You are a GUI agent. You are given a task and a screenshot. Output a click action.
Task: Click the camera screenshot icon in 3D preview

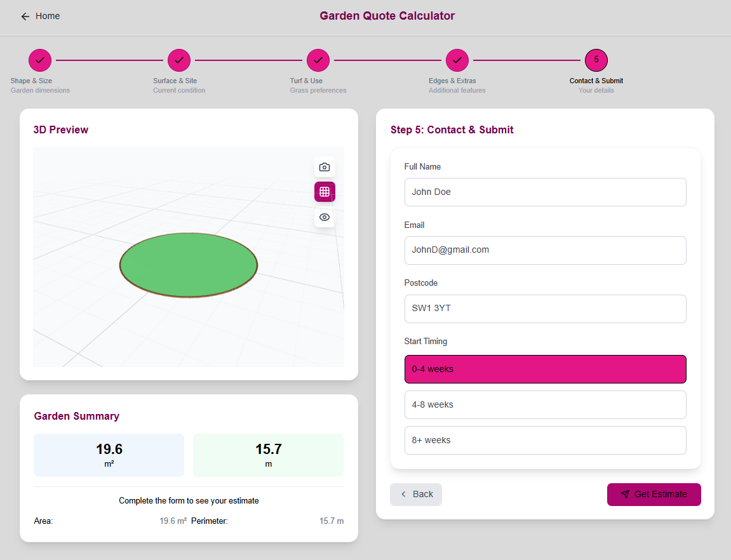325,167
